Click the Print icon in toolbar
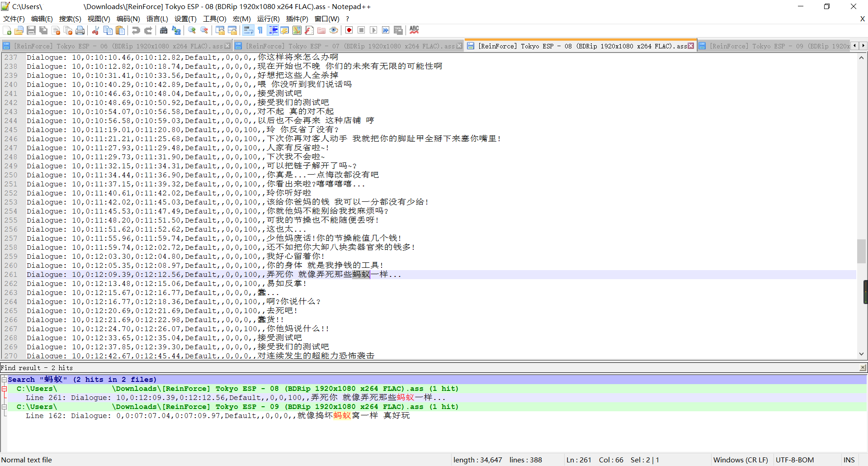The width and height of the screenshot is (868, 466). click(80, 30)
